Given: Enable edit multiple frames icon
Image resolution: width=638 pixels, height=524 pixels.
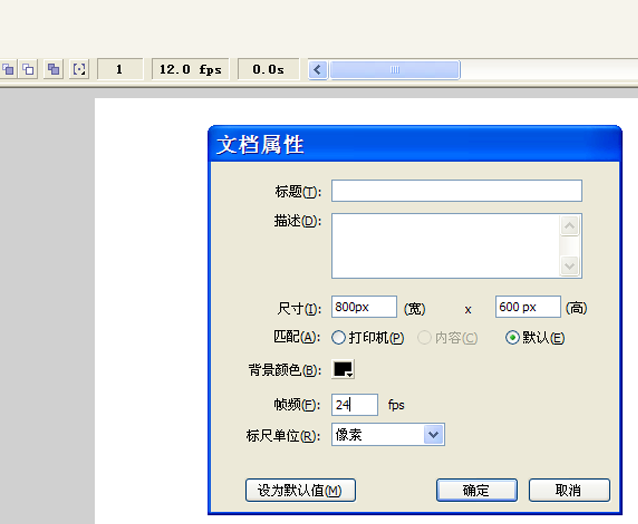Looking at the screenshot, I should 53,69.
